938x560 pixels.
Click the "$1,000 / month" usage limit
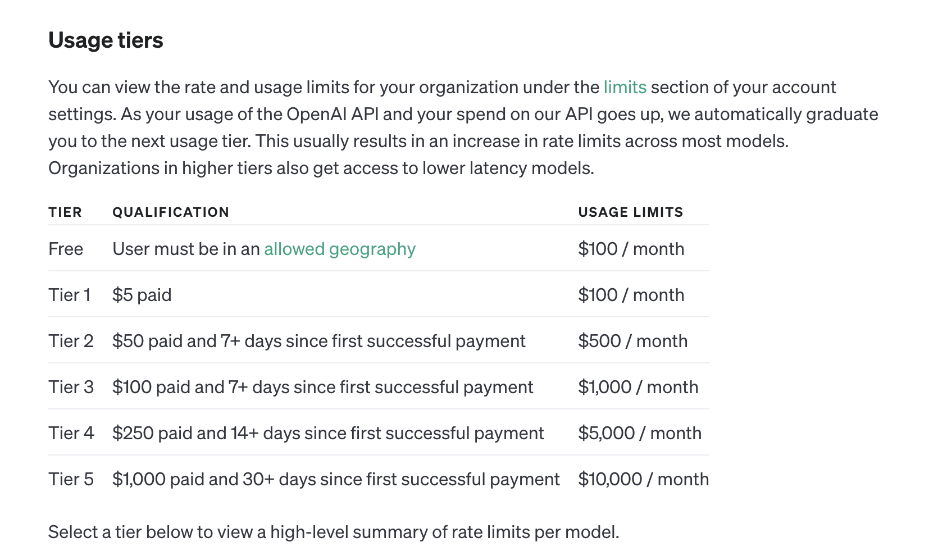[x=638, y=387]
